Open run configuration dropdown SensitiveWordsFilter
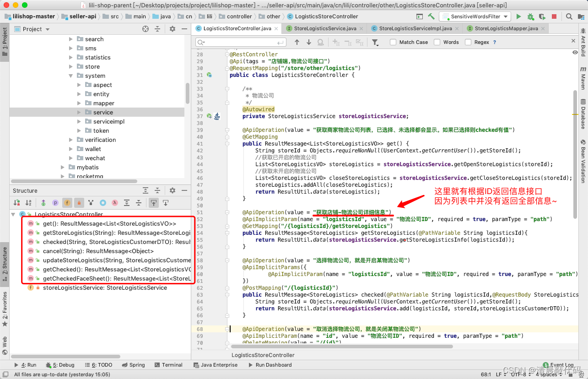 (x=475, y=16)
